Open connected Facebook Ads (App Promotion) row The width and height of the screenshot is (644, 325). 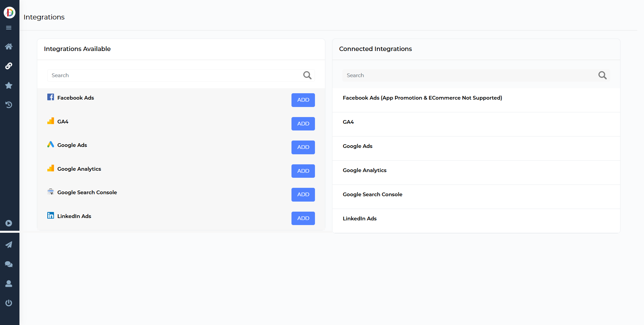pyautogui.click(x=476, y=100)
